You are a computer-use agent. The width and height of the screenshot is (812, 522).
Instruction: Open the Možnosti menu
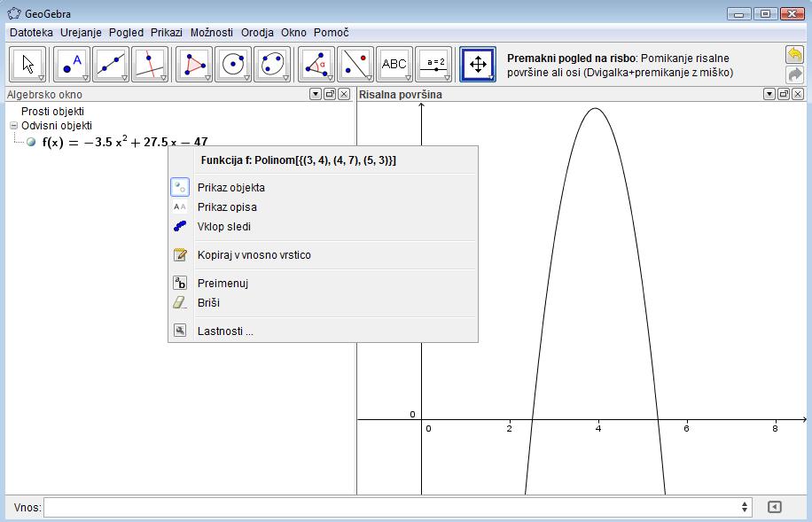coord(211,32)
